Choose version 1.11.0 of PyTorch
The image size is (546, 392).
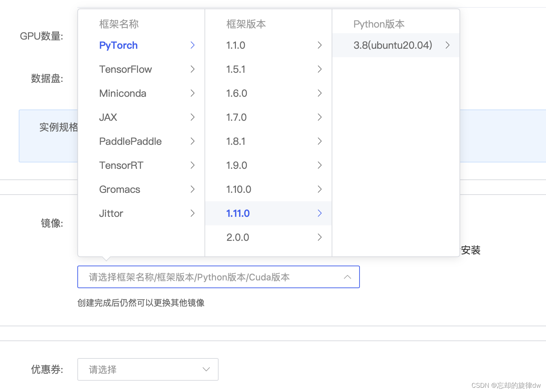[238, 213]
